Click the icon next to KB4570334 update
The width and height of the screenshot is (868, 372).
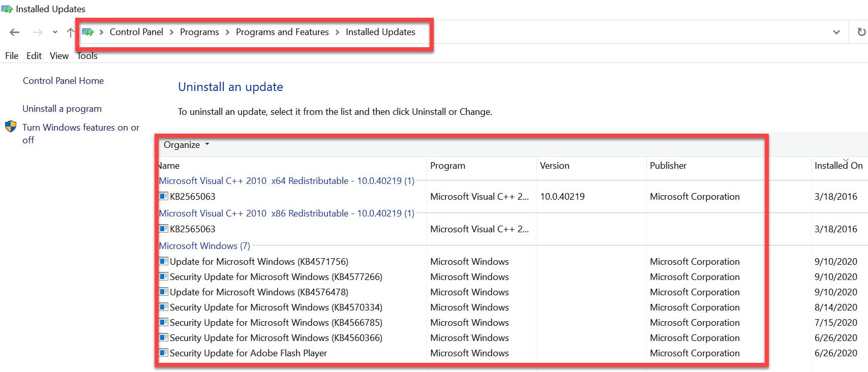pyautogui.click(x=163, y=307)
